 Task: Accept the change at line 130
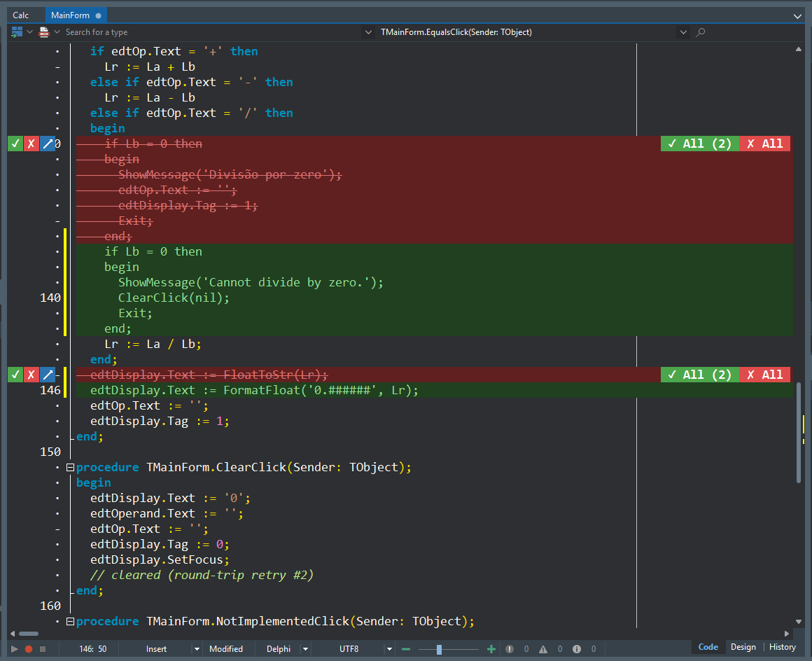pyautogui.click(x=15, y=144)
